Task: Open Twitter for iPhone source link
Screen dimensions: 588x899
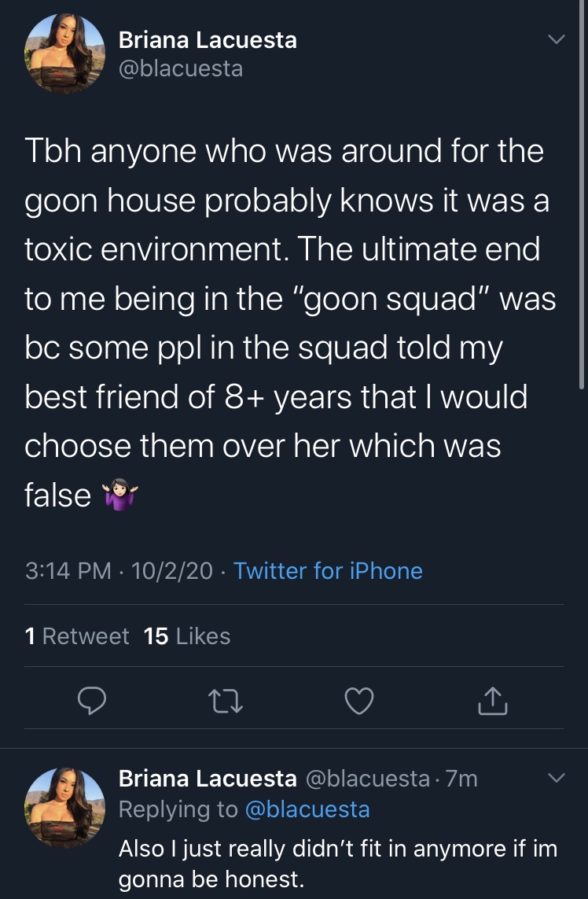Action: (x=328, y=570)
